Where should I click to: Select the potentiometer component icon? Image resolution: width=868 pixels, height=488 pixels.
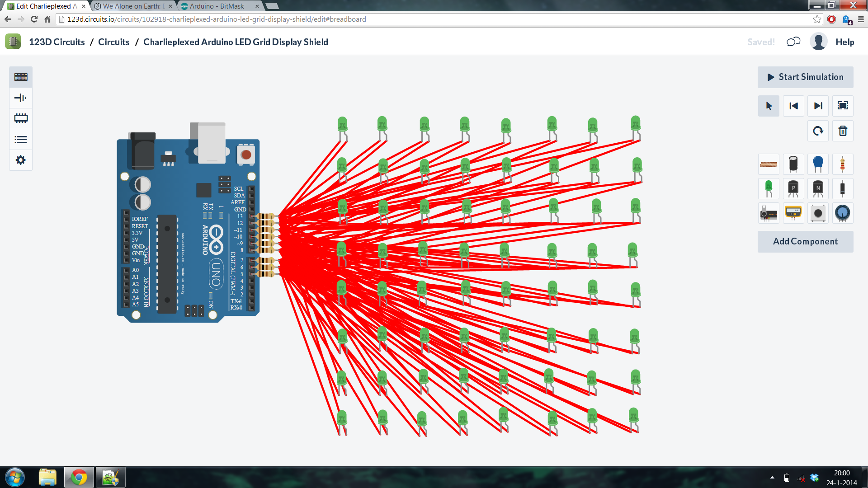pyautogui.click(x=844, y=213)
